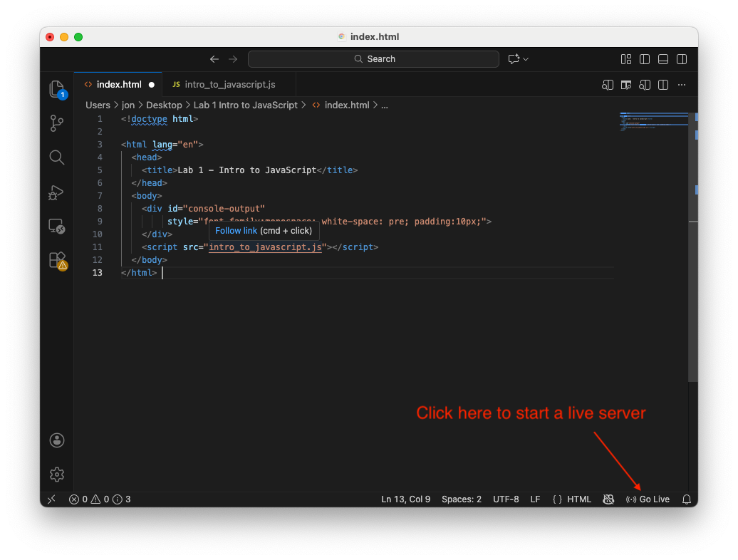738x560 pixels.
Task: Toggle the Panel layout icon
Action: point(662,59)
